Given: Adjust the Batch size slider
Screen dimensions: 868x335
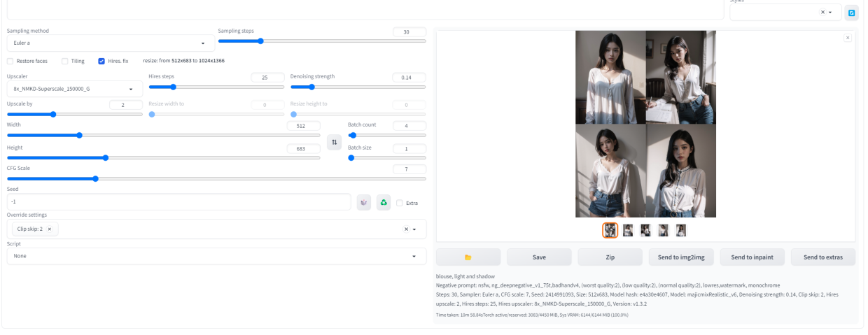Looking at the screenshot, I should tap(387, 158).
